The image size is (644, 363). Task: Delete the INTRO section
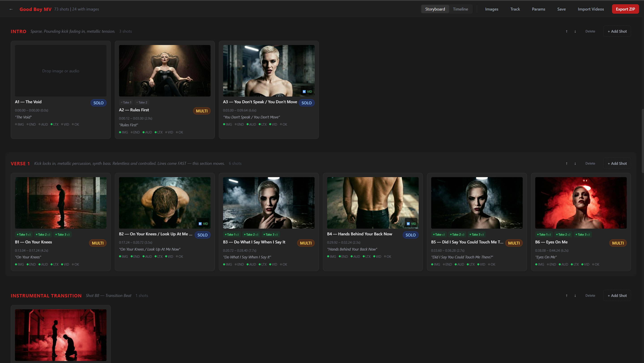tap(590, 31)
